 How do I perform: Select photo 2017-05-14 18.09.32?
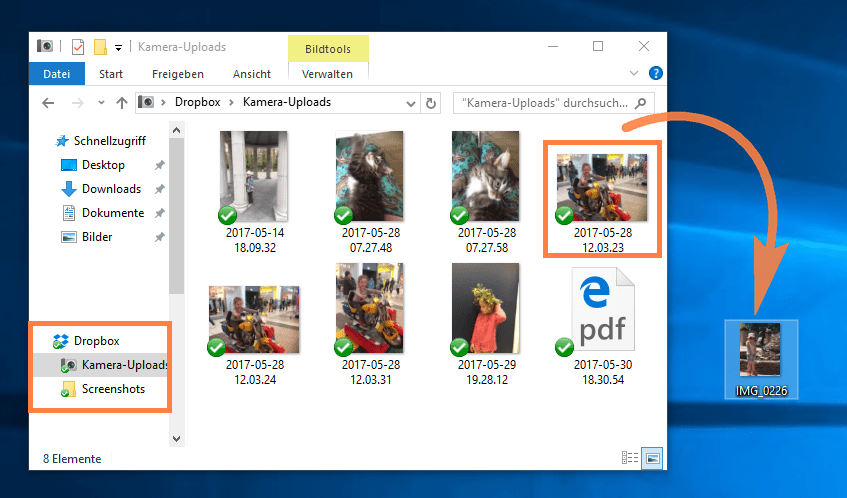click(254, 192)
